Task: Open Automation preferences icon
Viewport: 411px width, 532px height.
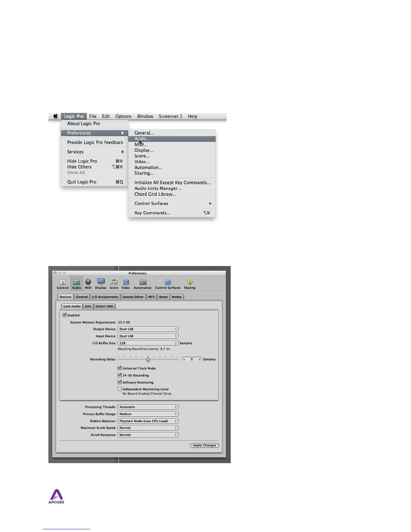Action: coord(143,284)
